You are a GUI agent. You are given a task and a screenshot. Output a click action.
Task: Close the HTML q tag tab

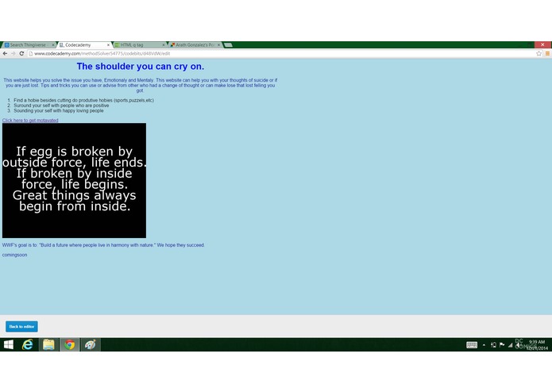pos(164,45)
